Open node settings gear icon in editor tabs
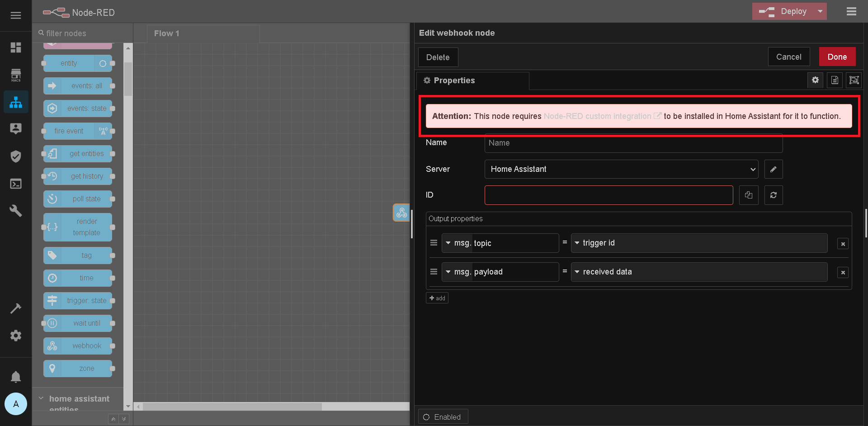This screenshot has height=426, width=868. (x=815, y=80)
